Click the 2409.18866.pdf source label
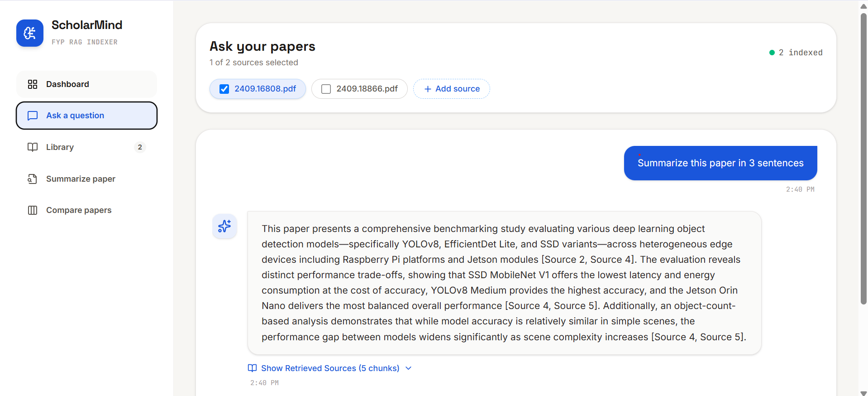This screenshot has height=396, width=868. (367, 89)
